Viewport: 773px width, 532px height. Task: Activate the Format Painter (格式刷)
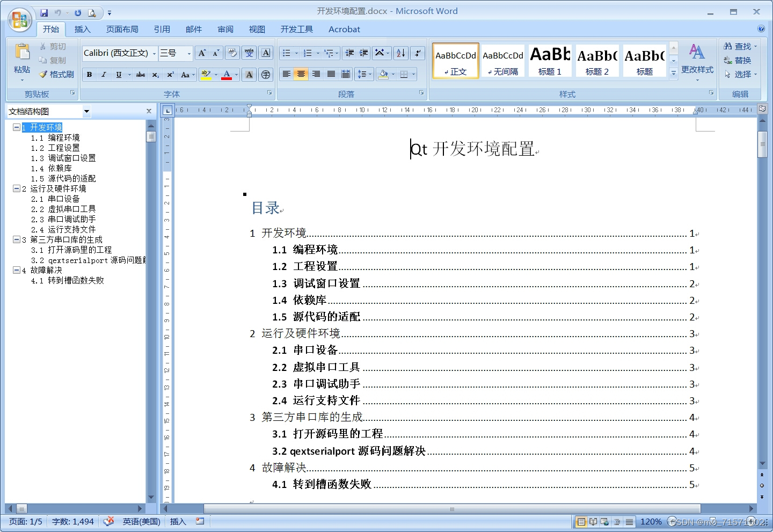56,74
